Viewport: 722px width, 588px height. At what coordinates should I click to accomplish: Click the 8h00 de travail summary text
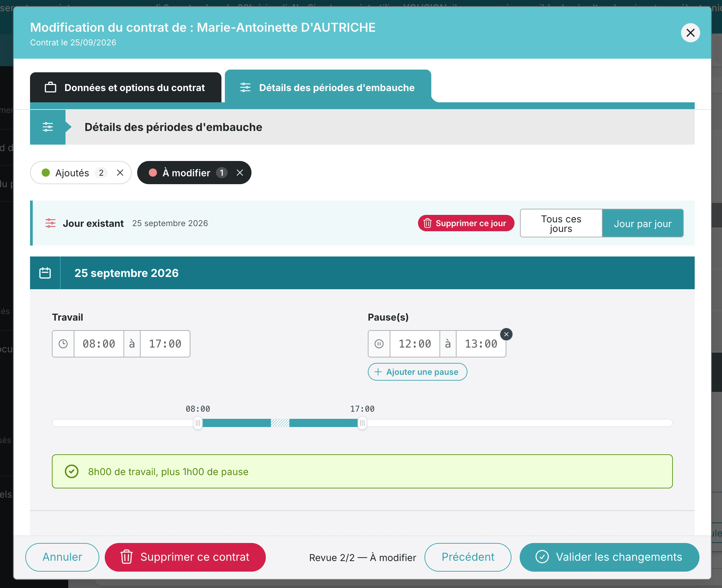tap(168, 472)
